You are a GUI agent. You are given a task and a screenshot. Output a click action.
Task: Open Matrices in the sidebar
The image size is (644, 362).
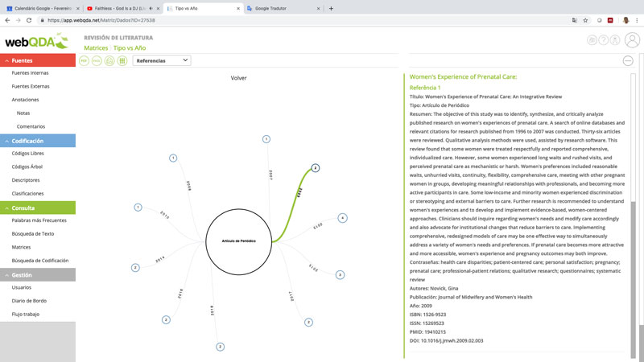click(x=21, y=247)
